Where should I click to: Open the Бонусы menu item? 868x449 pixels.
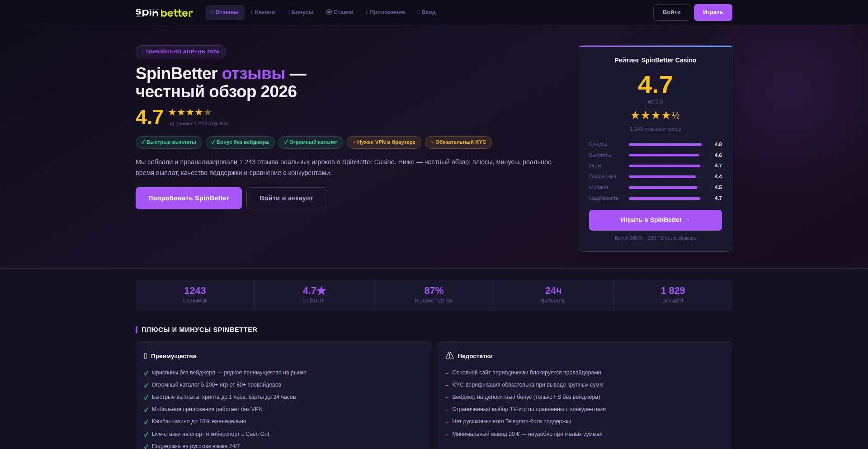coord(301,12)
